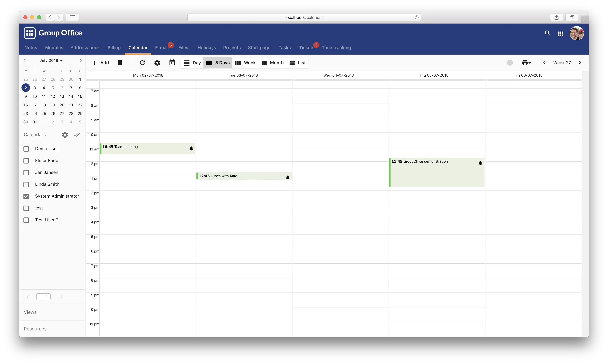Click the print calendar icon
Image resolution: width=608 pixels, height=364 pixels.
point(525,62)
